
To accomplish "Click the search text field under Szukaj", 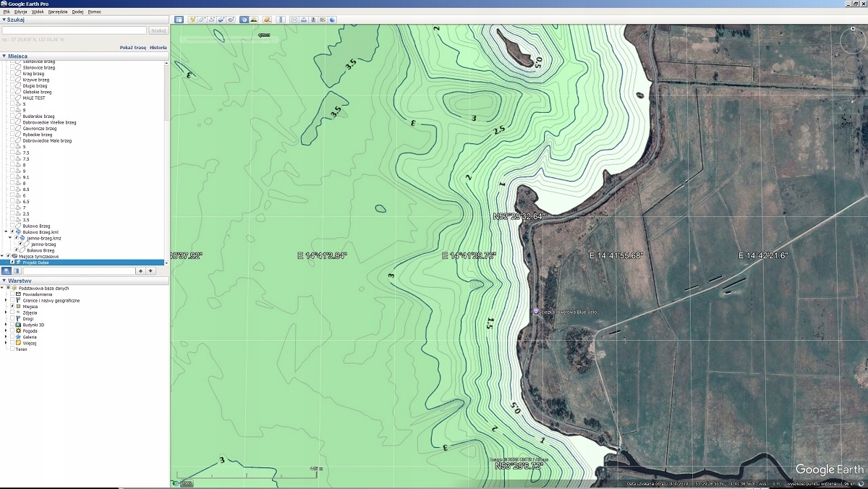I will pos(74,30).
